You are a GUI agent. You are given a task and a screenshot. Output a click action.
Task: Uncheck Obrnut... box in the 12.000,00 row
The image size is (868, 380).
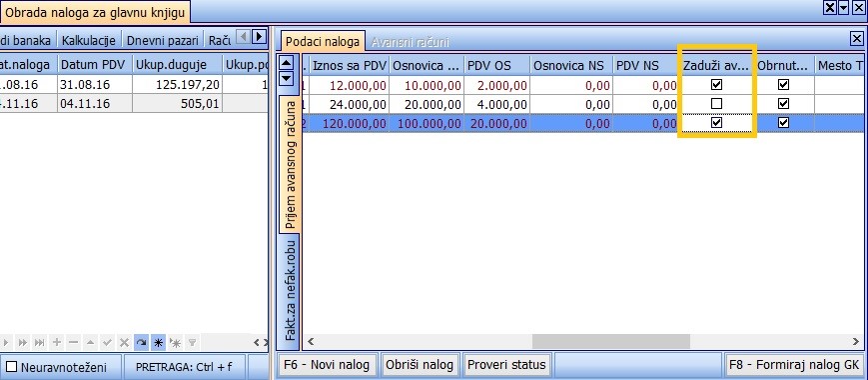(x=783, y=85)
